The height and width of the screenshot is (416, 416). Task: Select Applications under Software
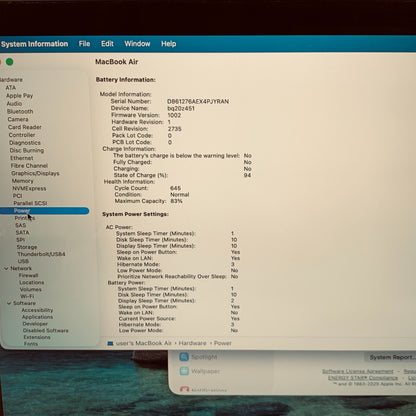click(x=37, y=317)
